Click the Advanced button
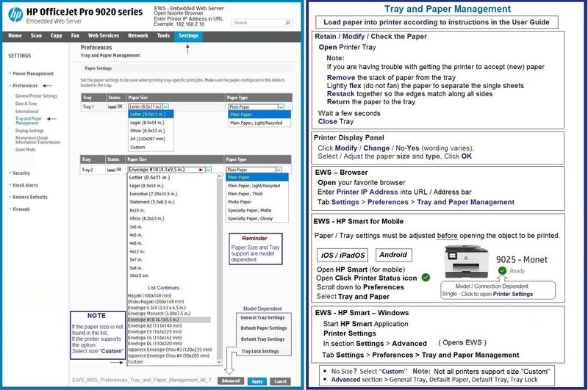588x390 pixels. point(230,381)
